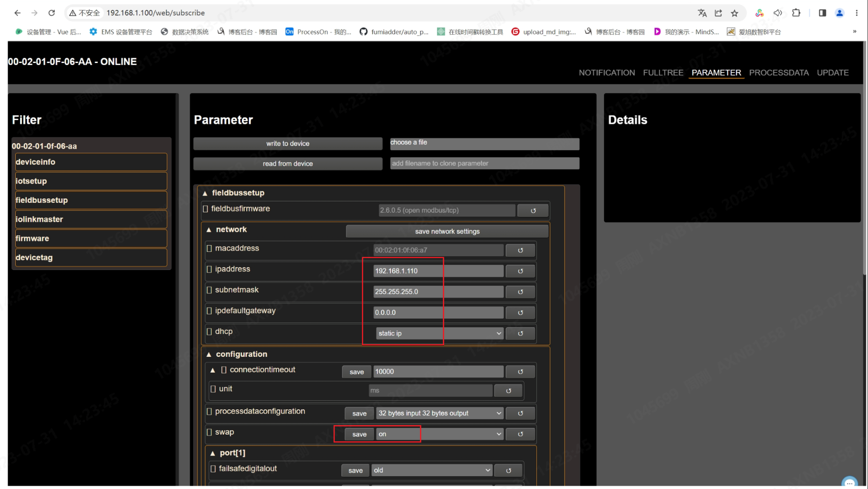This screenshot has width=868, height=489.
Task: Open the UPDATE tab
Action: pos(833,73)
